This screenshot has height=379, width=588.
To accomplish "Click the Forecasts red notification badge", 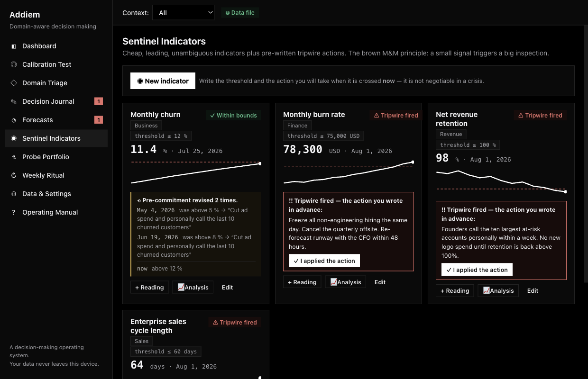I will click(x=99, y=120).
